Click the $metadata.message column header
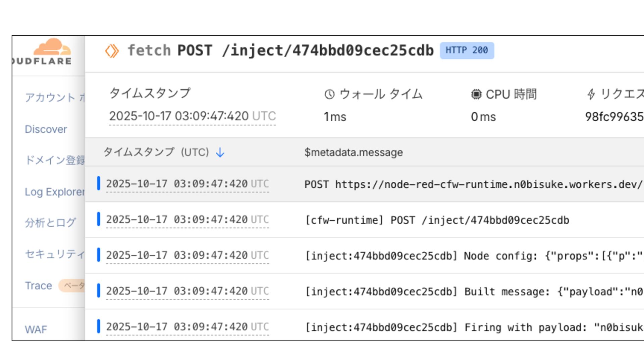 [353, 153]
